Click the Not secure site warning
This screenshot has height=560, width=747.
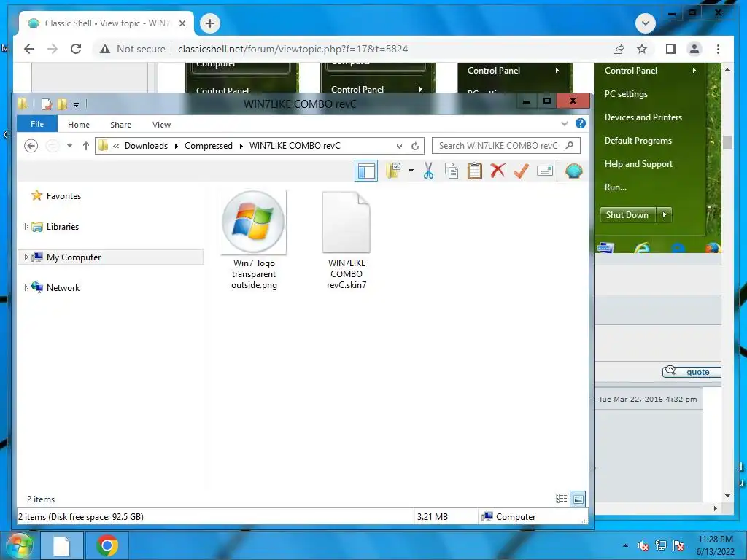point(133,49)
